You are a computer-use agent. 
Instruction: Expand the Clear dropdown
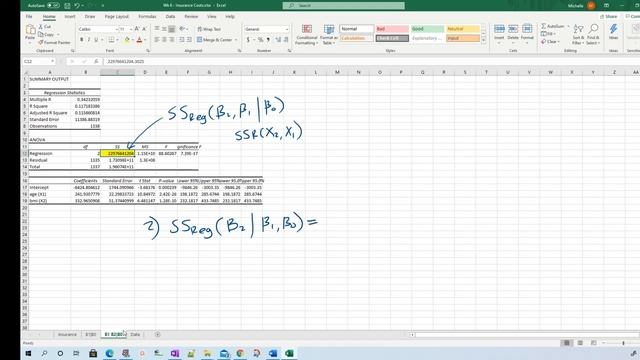558,42
